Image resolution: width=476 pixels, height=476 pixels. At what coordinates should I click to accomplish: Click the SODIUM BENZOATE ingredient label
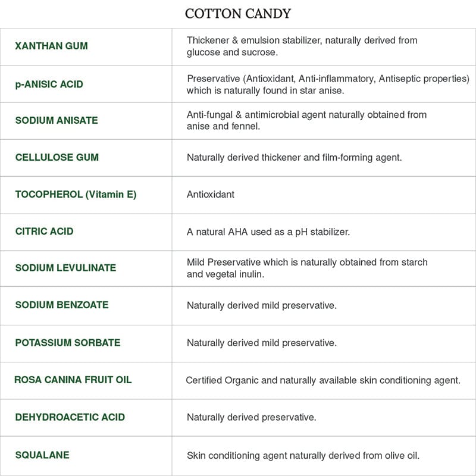coord(62,305)
